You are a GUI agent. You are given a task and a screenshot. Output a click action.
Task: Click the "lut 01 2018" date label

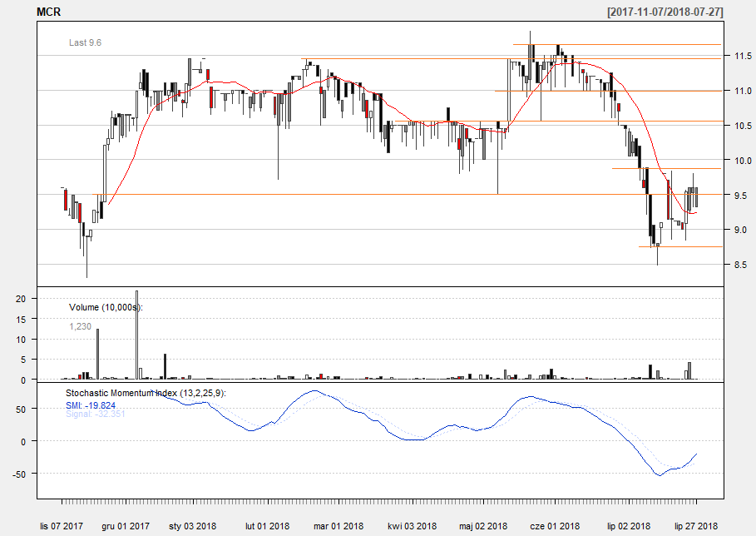tap(267, 526)
